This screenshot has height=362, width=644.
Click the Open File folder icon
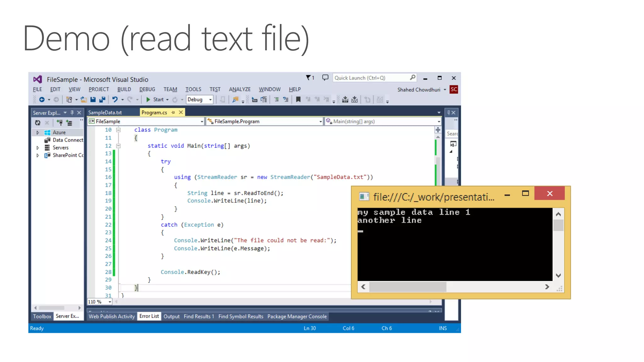tap(84, 100)
